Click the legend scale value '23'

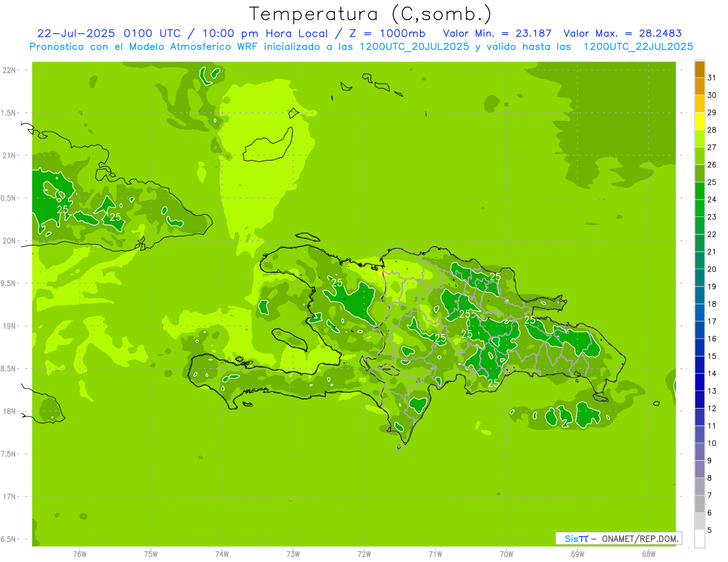click(712, 217)
